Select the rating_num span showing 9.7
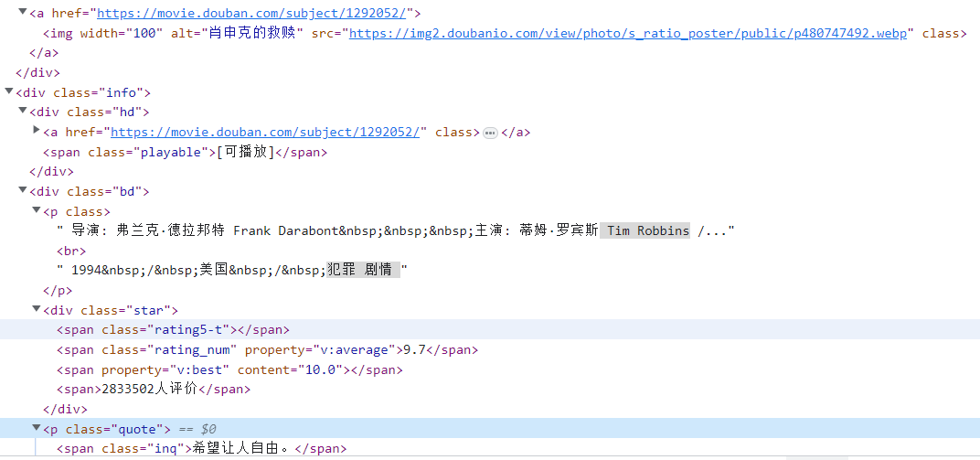Screen dimensions: 980x460 tap(267, 349)
